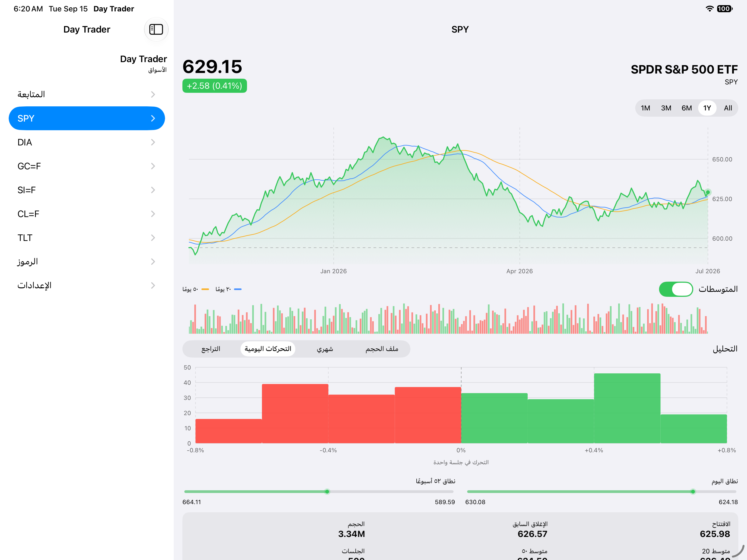Select TLT in the sidebar

(87, 238)
